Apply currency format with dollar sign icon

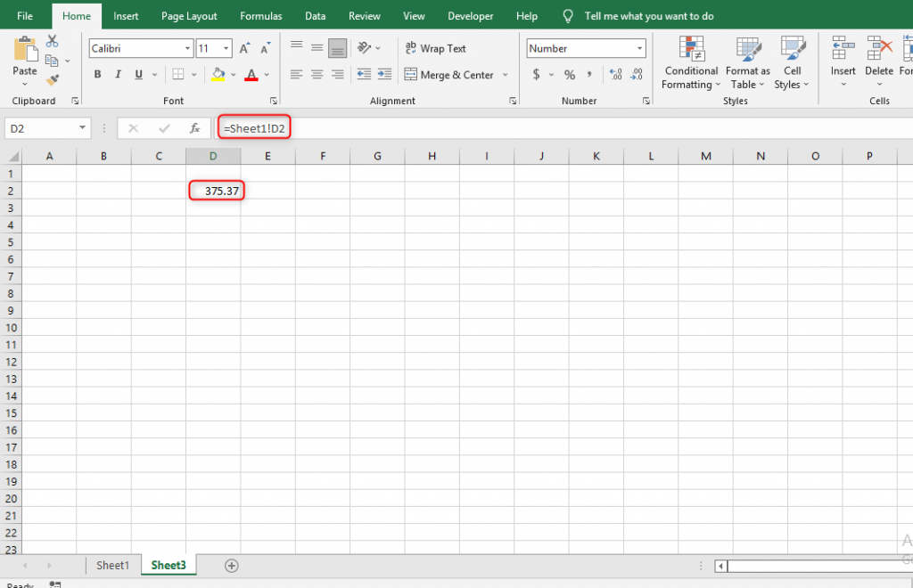(536, 74)
